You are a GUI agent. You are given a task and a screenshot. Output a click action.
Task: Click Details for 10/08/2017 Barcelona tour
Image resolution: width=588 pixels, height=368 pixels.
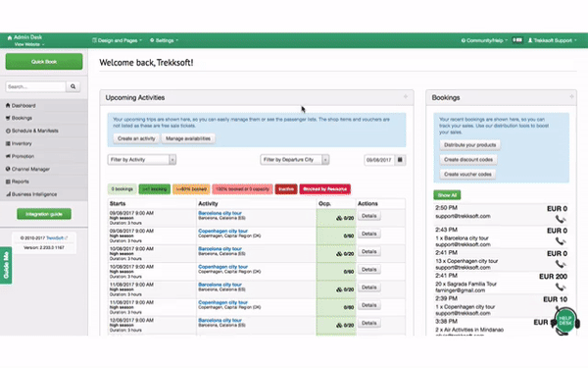point(369,251)
